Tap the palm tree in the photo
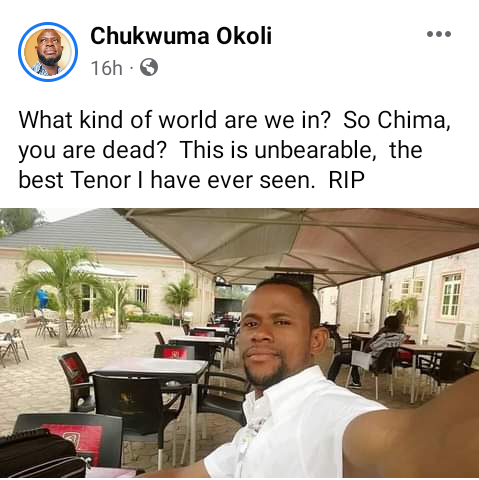 [x=59, y=288]
